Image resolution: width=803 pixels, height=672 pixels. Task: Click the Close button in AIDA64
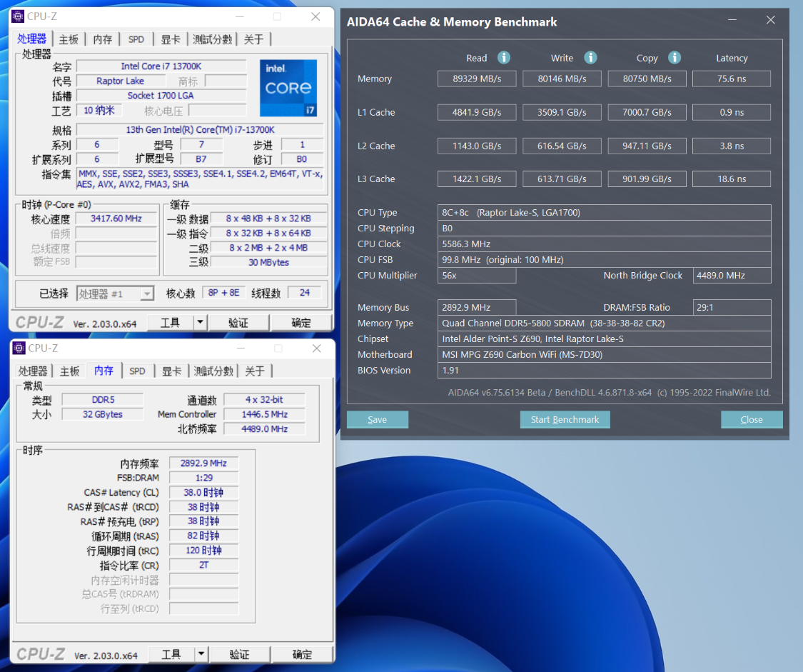click(751, 419)
